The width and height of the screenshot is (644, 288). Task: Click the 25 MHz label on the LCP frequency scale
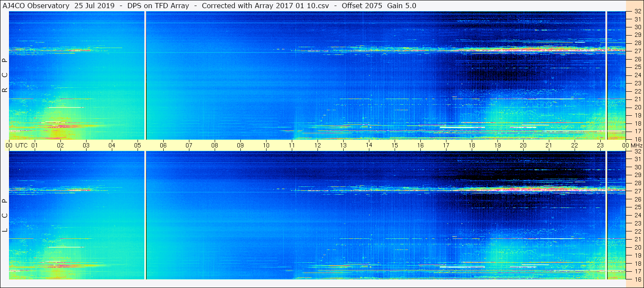(638, 207)
